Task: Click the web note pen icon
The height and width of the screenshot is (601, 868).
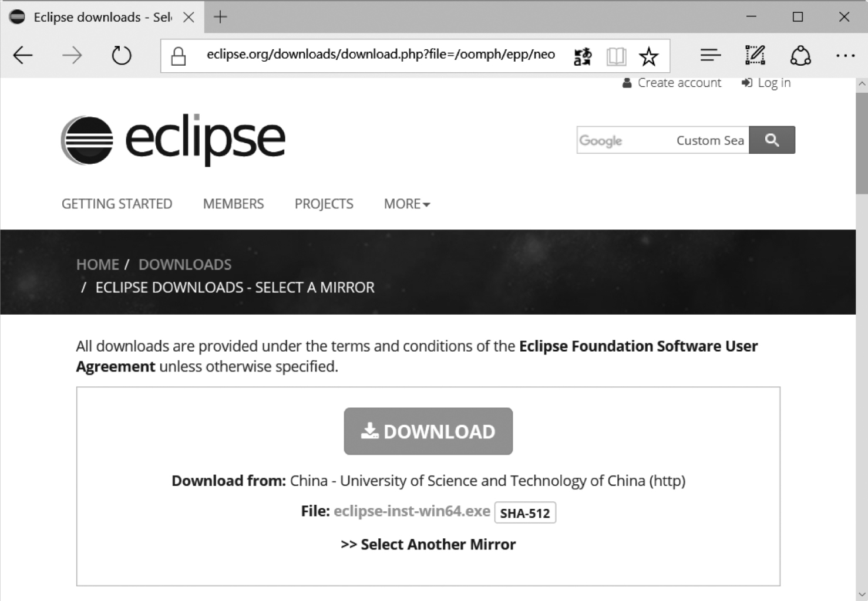Action: pos(755,55)
